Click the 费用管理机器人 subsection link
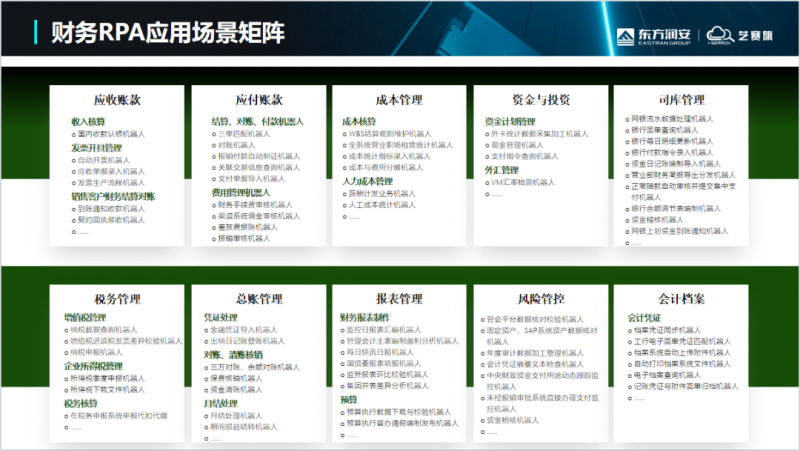Viewport: 800px width, 451px height. (241, 192)
